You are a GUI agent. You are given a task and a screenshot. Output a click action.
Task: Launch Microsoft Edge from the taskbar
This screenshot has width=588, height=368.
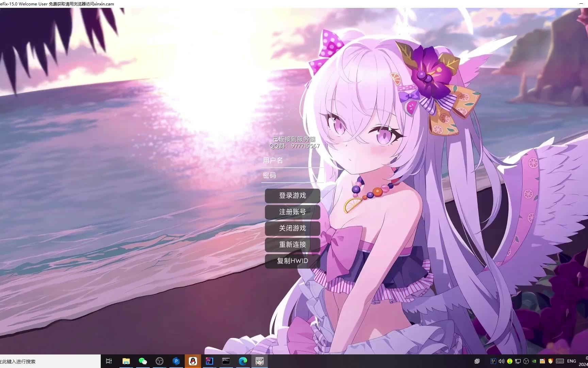(x=243, y=361)
